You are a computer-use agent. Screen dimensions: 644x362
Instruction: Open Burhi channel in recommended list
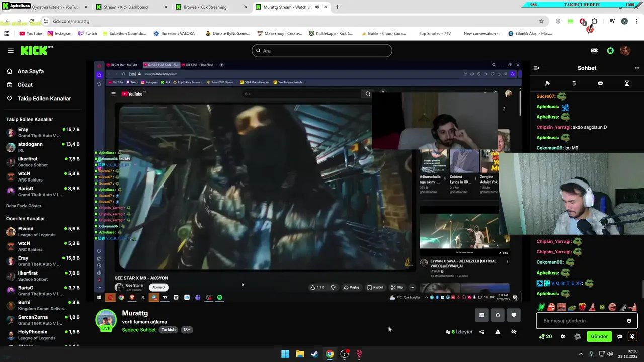click(x=43, y=305)
